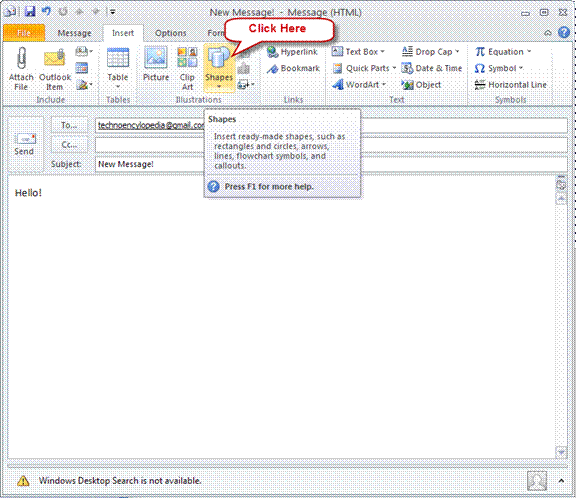Add a Bookmark from Links group
Viewport: 576px width, 498px height.
pyautogui.click(x=294, y=68)
